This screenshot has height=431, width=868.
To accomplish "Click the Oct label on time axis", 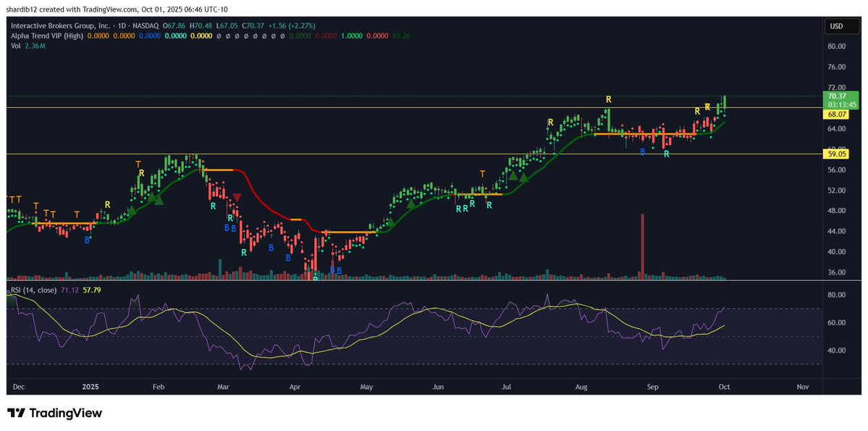I will click(725, 387).
